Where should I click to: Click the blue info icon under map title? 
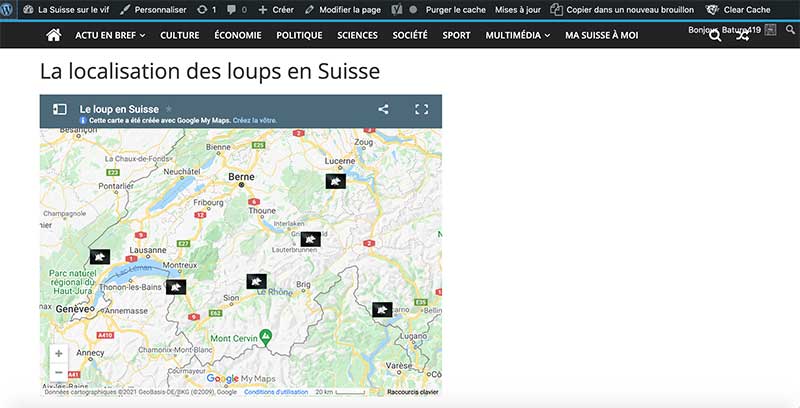point(84,121)
